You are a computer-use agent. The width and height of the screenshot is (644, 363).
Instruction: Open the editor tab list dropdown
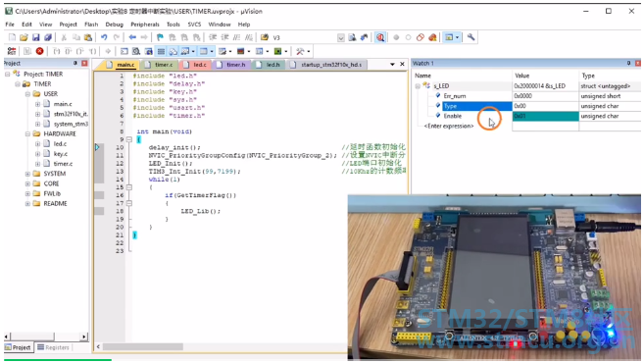(x=392, y=64)
